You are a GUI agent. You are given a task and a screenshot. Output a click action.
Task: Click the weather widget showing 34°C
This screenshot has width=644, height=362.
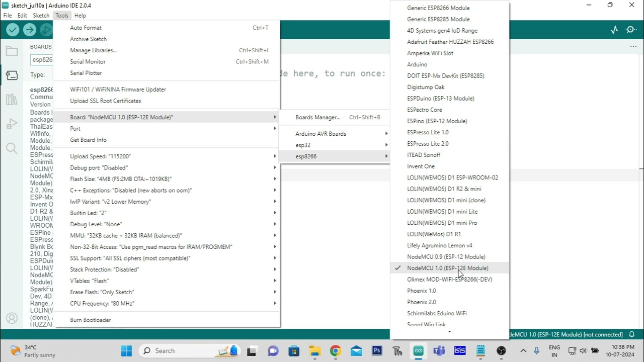pos(33,350)
